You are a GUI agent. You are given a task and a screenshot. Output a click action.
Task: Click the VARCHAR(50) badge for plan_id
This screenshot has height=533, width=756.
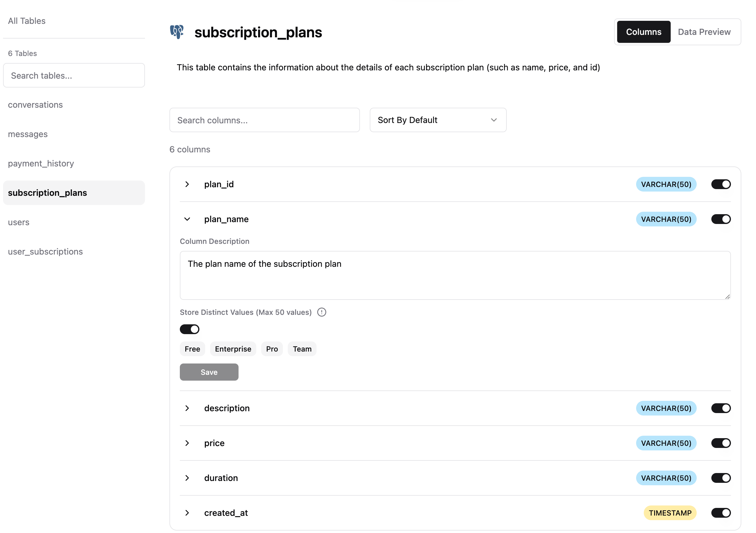666,184
